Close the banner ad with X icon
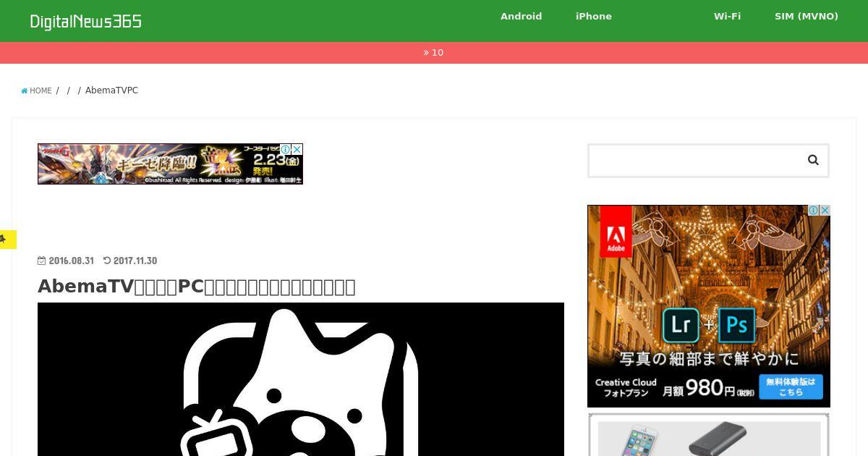This screenshot has width=868, height=456. (x=297, y=150)
